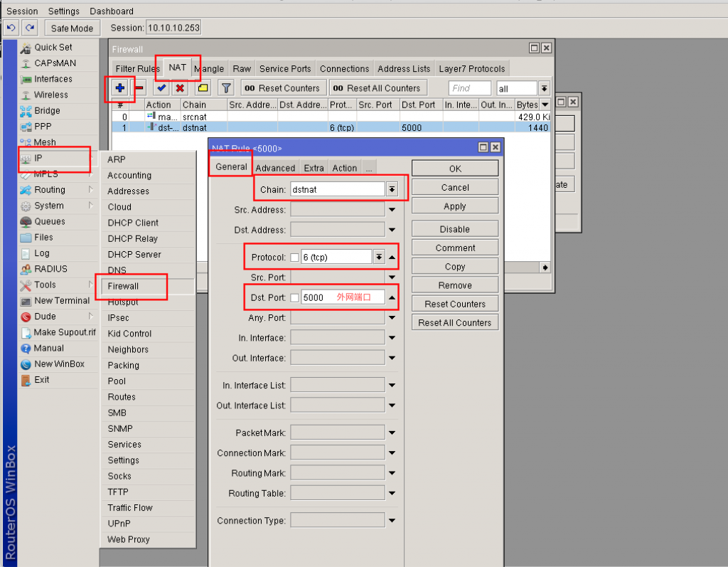Open Quick Set from sidebar
The width and height of the screenshot is (728, 567).
point(53,48)
